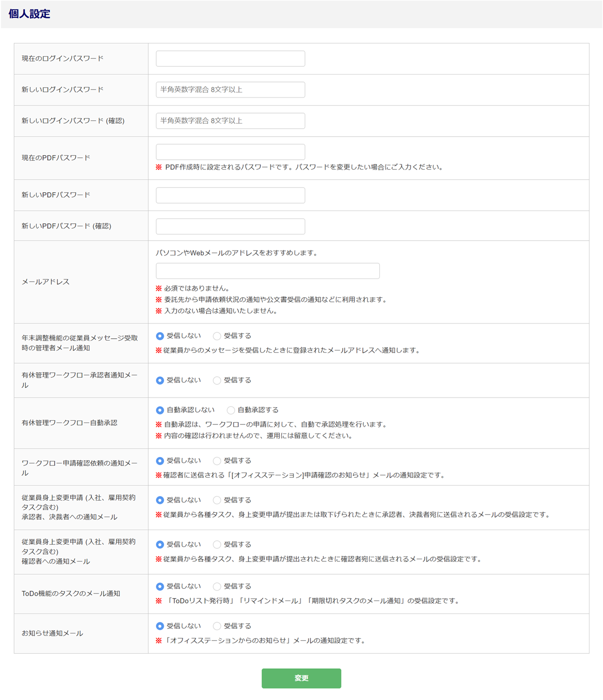Image resolution: width=603 pixels, height=700 pixels.
Task: Select 受信しない for 年末調整機能の従業員メッセージ notification
Action: click(x=160, y=336)
